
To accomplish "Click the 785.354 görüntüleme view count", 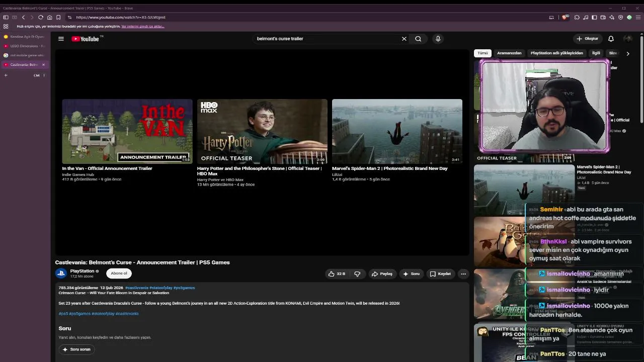I will click(x=78, y=288).
